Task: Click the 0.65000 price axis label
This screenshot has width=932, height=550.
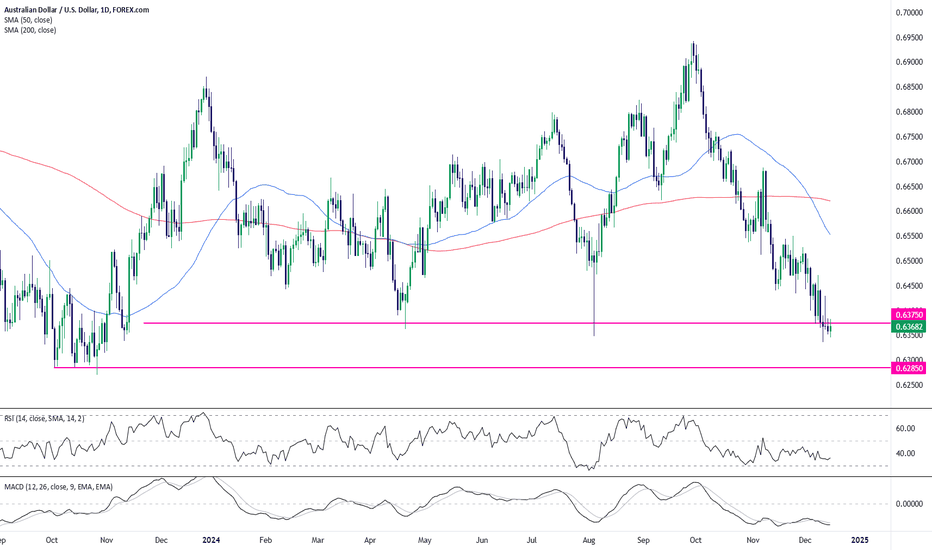Action: pyautogui.click(x=909, y=261)
